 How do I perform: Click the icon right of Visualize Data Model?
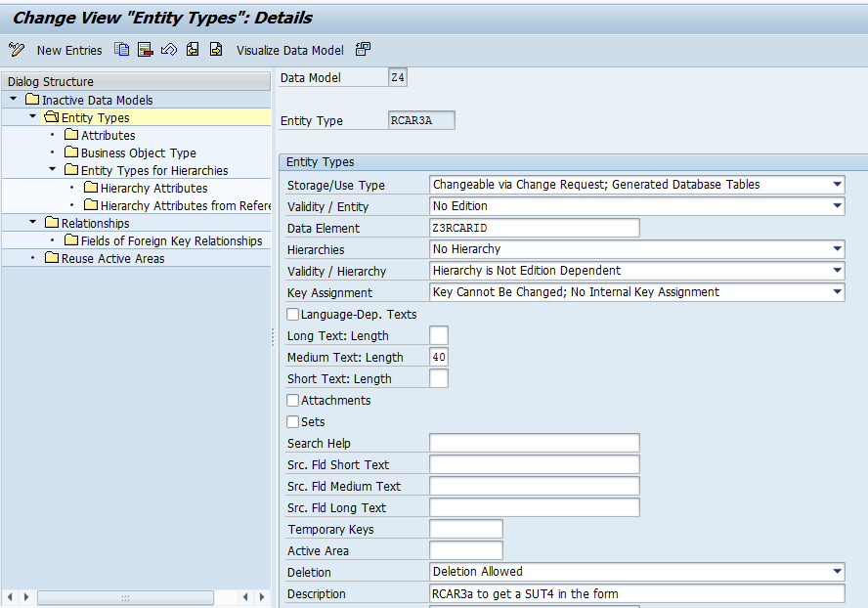click(363, 49)
